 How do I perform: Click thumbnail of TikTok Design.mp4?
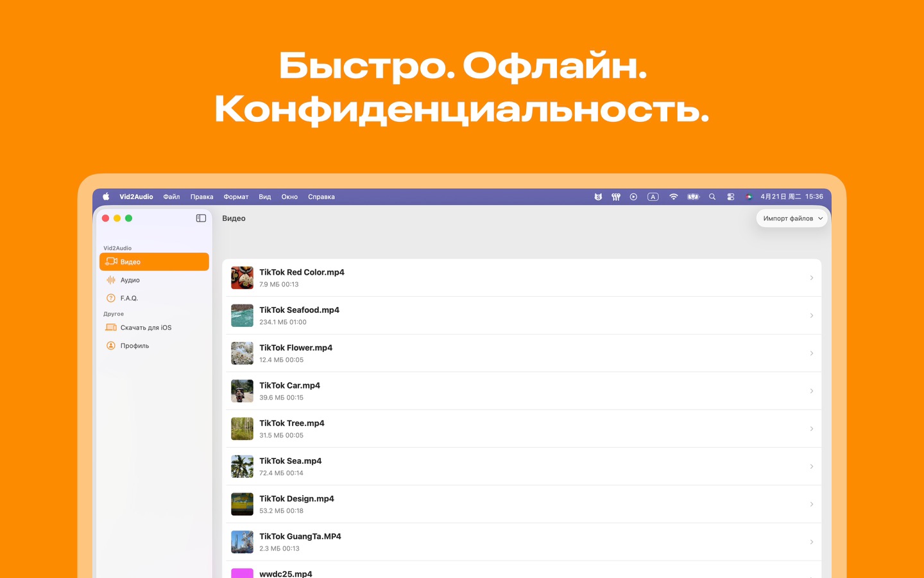click(242, 504)
